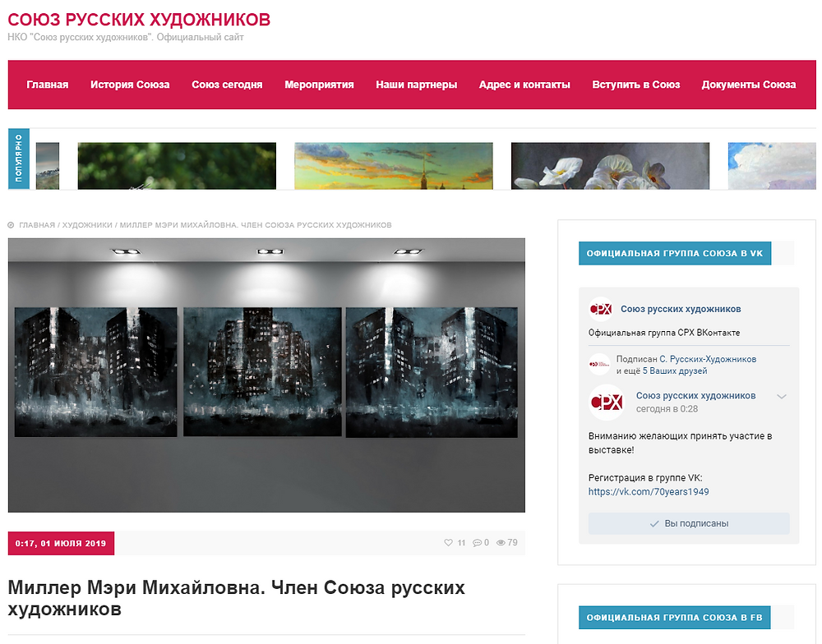This screenshot has width=822, height=644.
Task: Click small subscriber avatar beside Подписан
Action: coord(599,365)
